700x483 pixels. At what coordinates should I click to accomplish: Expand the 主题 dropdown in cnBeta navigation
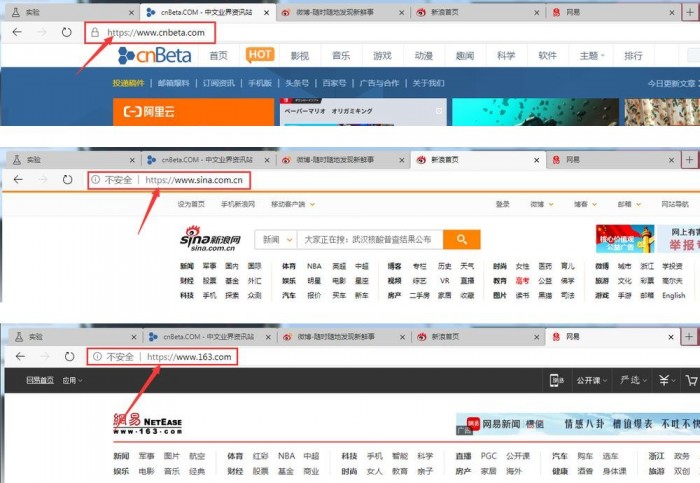590,56
